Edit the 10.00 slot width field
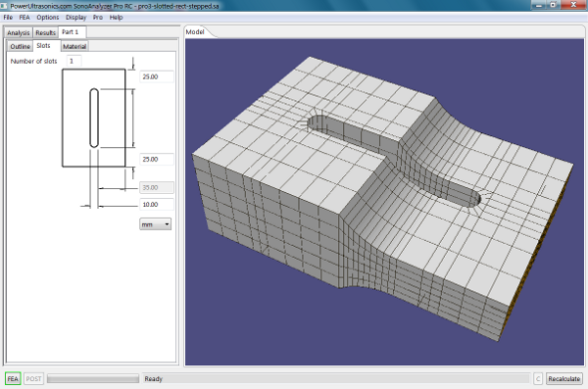The image size is (588, 389). (x=157, y=205)
